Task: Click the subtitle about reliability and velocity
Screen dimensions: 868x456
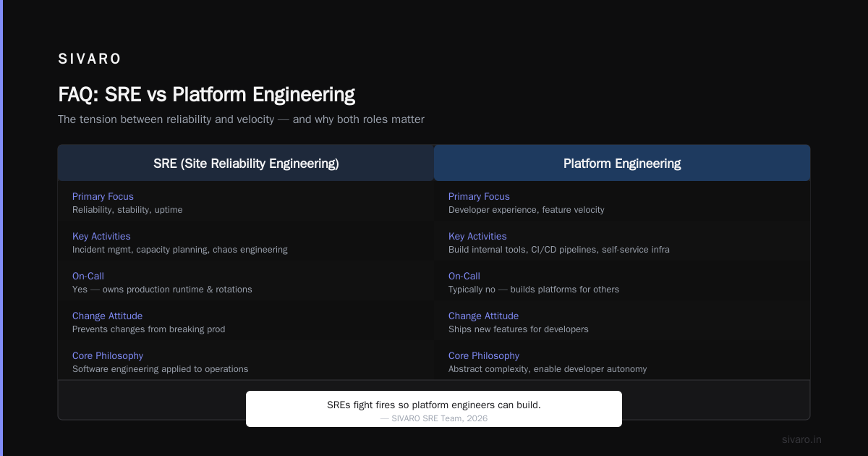Action: (241, 119)
